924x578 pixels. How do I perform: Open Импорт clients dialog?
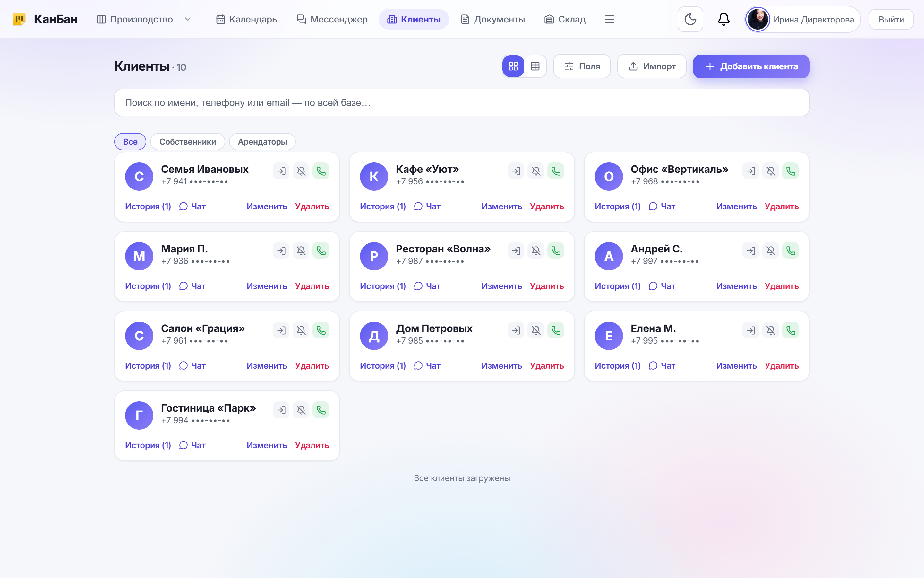pyautogui.click(x=652, y=66)
